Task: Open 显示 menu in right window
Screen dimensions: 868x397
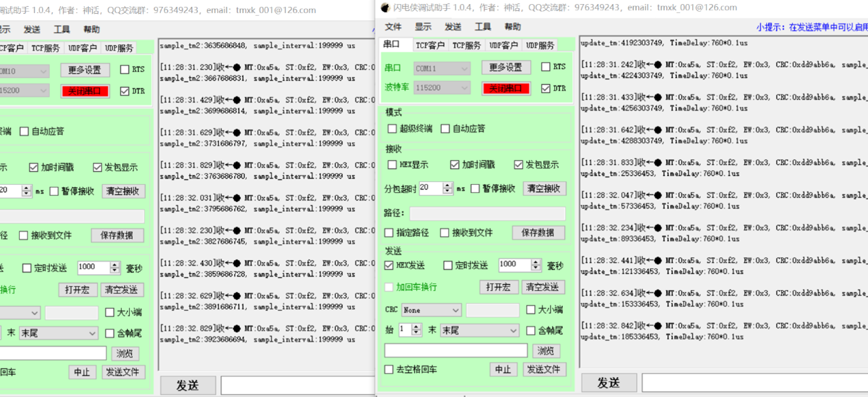Action: pyautogui.click(x=423, y=27)
